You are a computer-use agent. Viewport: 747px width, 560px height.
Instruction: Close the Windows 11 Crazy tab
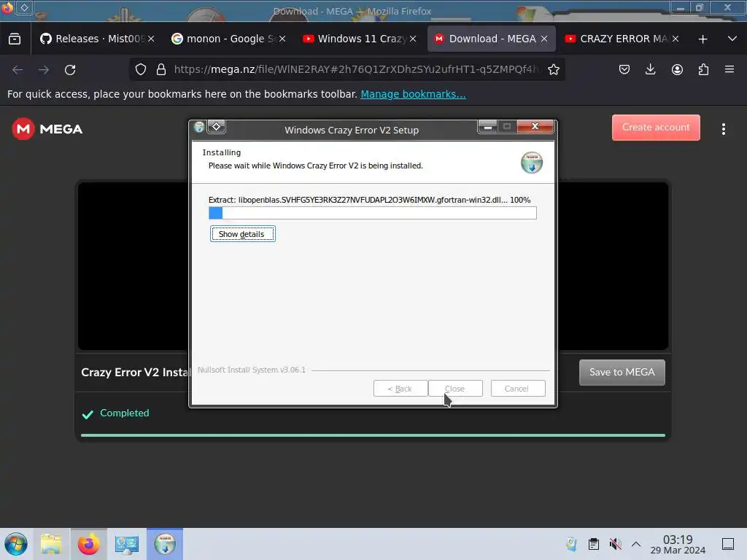[x=413, y=39]
